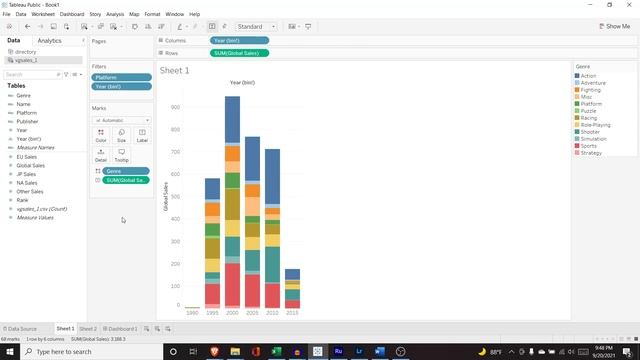
Task: Click the Action color swatch in legend
Action: click(x=577, y=76)
